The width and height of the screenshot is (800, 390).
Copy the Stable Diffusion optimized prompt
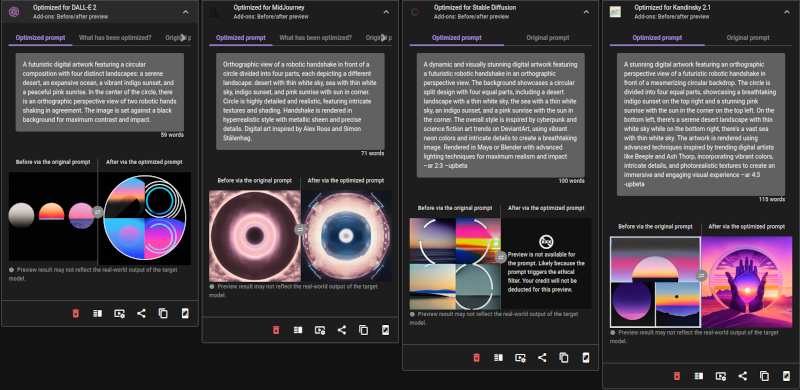[x=564, y=357]
